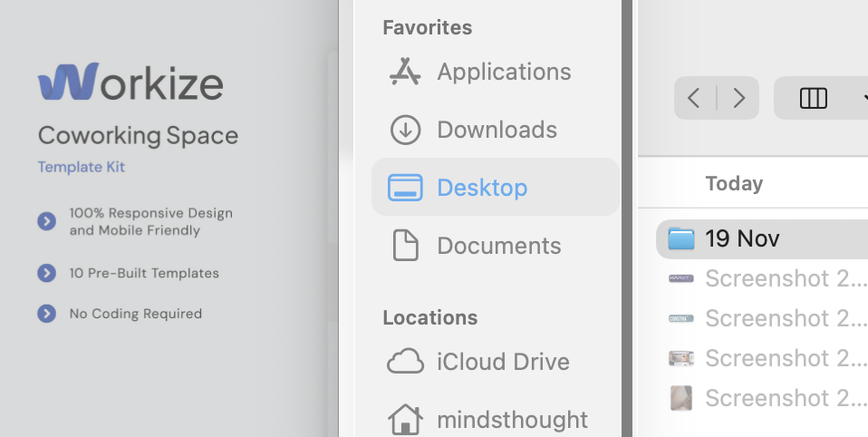Open the mindsthought home folder

pos(495,419)
